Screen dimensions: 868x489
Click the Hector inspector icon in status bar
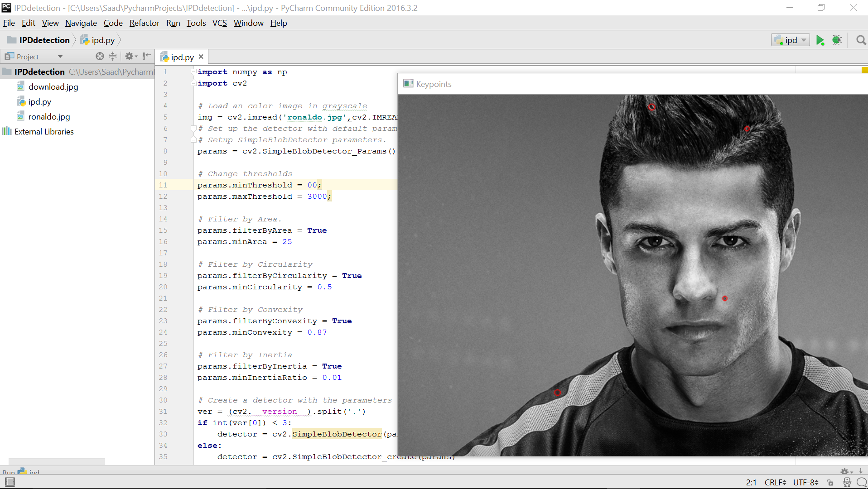point(847,482)
